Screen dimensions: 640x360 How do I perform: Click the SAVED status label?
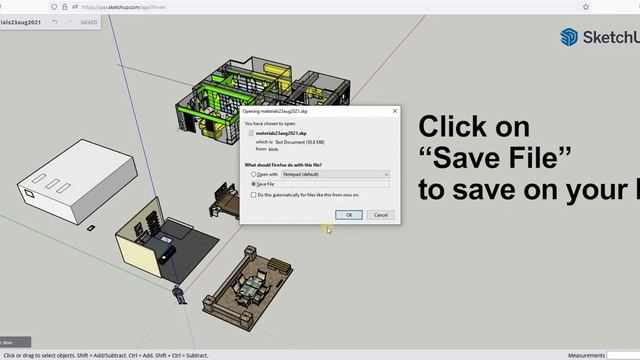coord(89,22)
